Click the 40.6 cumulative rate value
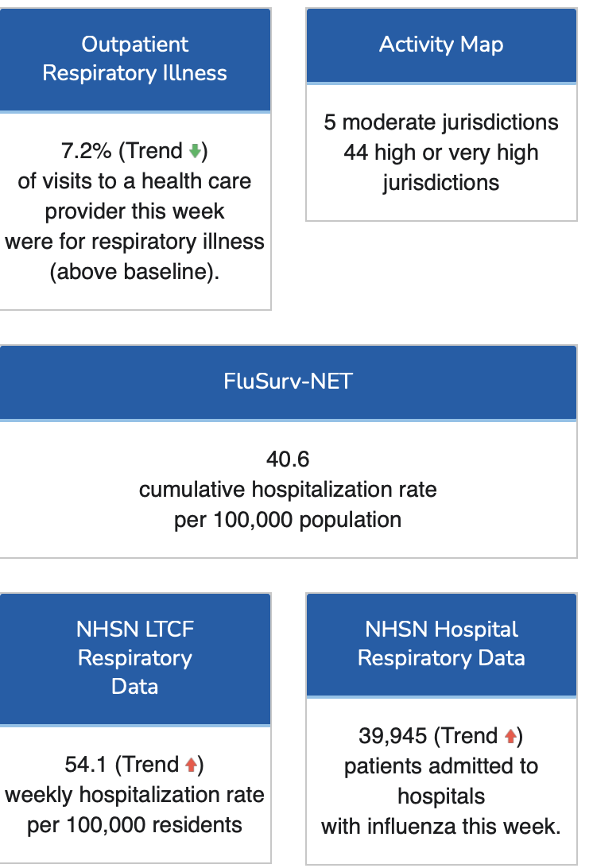 pos(288,459)
